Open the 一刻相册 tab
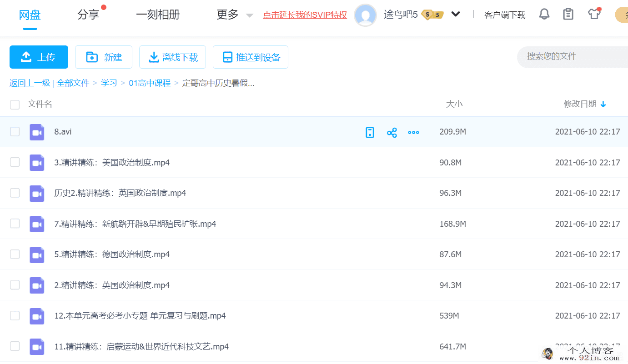The height and width of the screenshot is (364, 628). point(158,15)
